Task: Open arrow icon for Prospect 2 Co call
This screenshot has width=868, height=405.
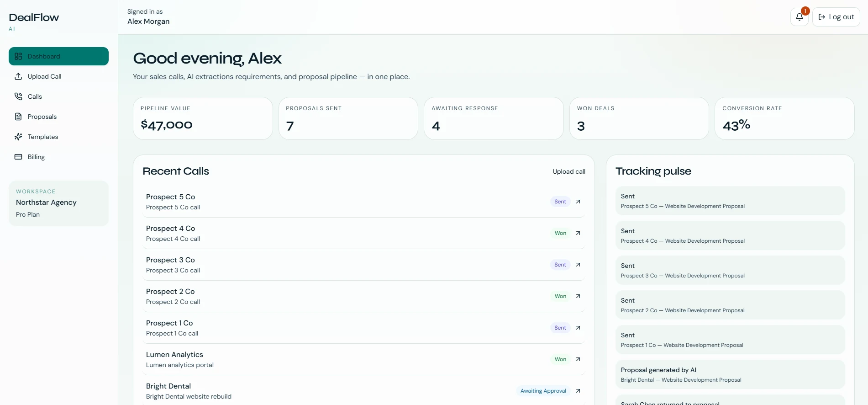Action: (578, 296)
